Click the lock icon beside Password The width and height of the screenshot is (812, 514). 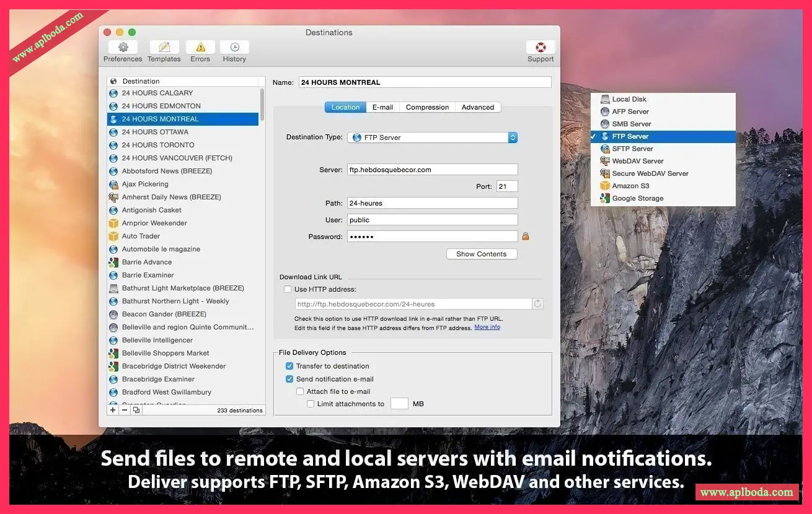click(x=526, y=236)
